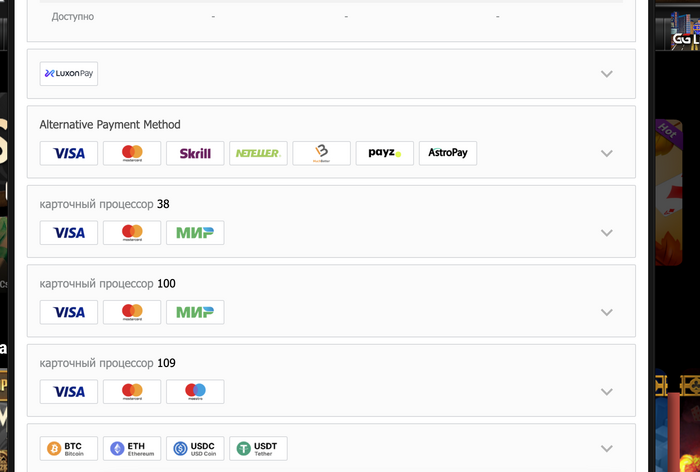Select the Bitcoin BTC option

point(69,449)
